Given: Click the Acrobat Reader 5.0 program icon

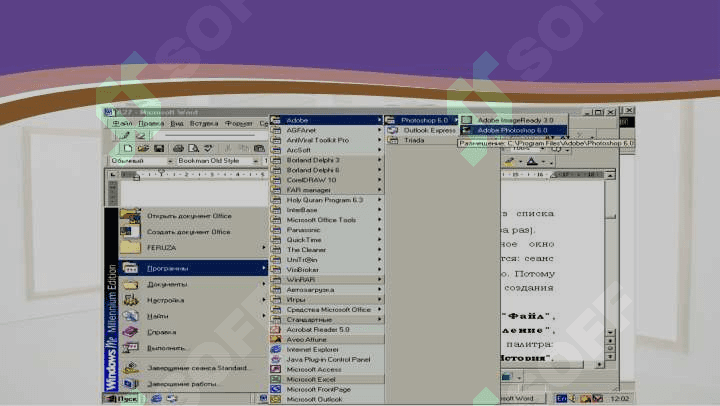Looking at the screenshot, I should click(x=276, y=329).
